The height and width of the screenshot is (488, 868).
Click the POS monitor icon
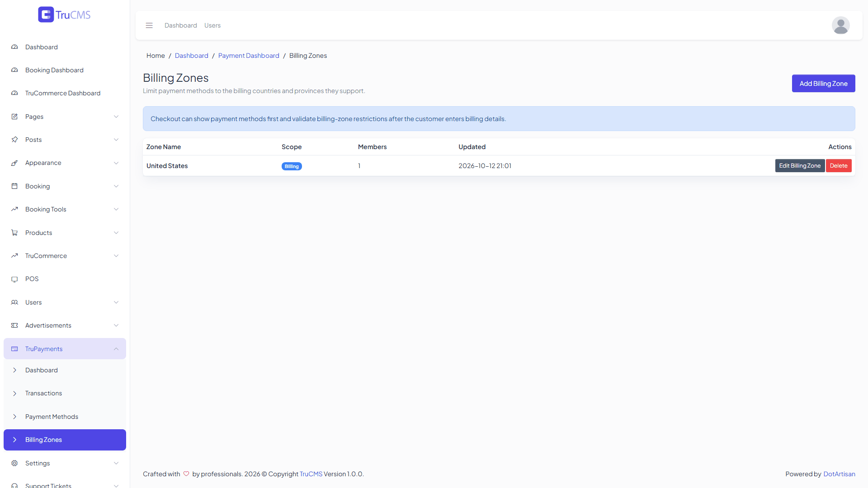point(14,279)
